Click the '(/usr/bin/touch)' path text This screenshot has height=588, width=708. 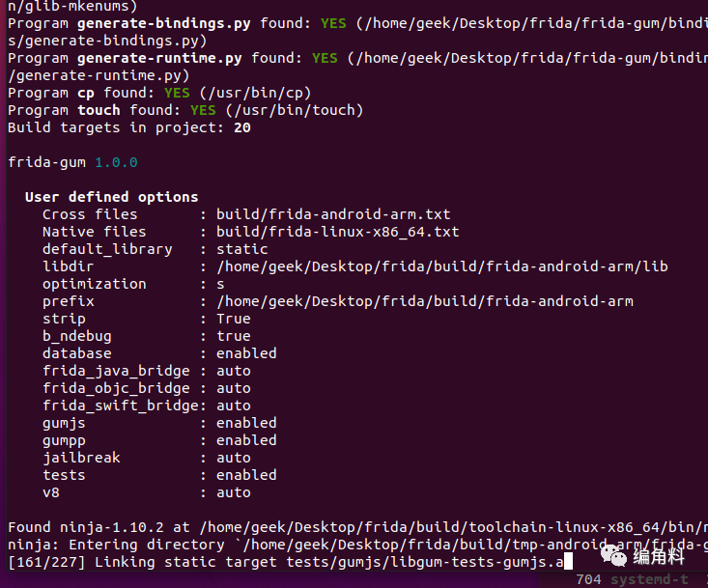tap(295, 110)
